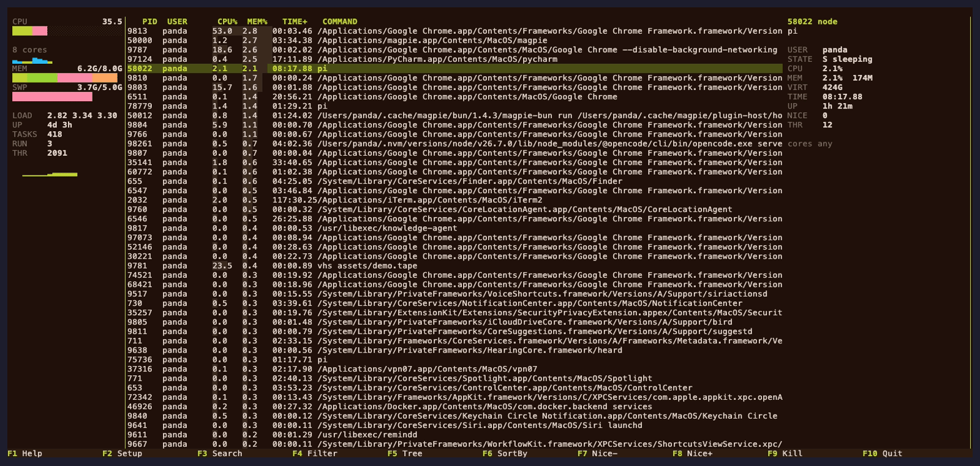
Task: Open F2 Setup in the footer
Action: pyautogui.click(x=122, y=454)
